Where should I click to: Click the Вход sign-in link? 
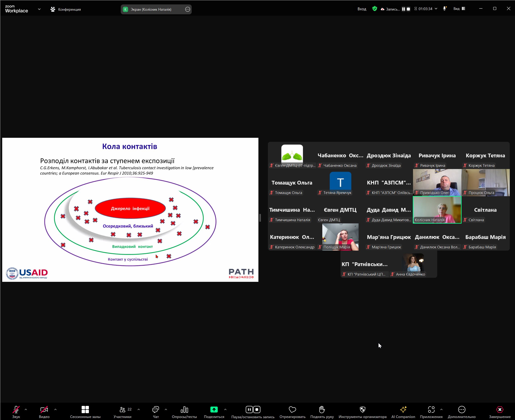tap(362, 9)
